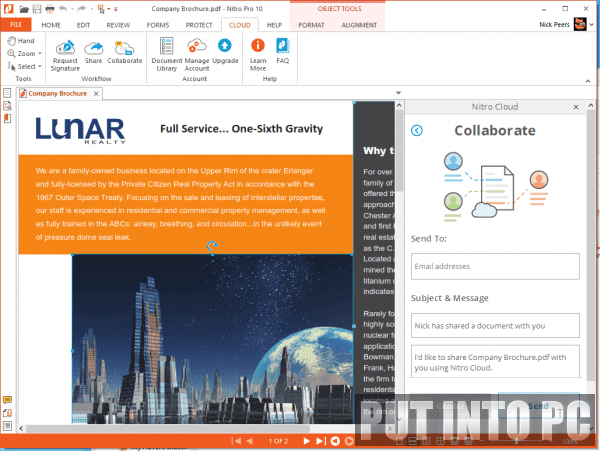This screenshot has width=600, height=451.
Task: Switch to the HELP tab
Action: (x=274, y=25)
